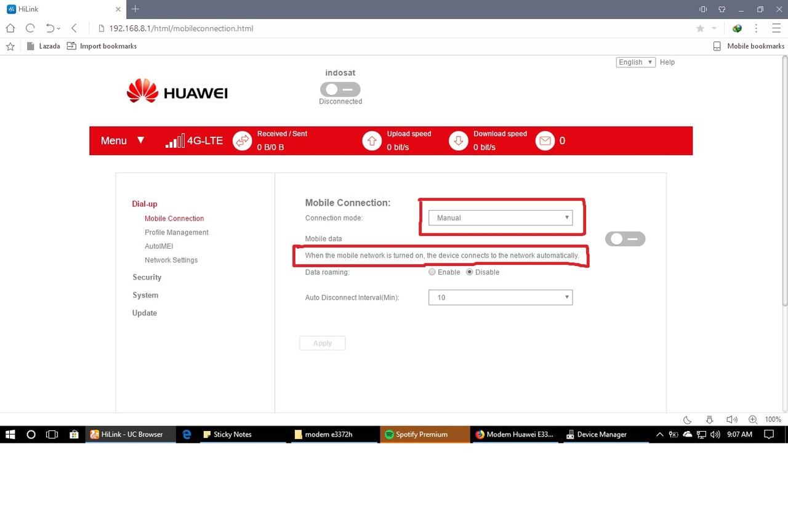Click the 100% zoom level

tap(773, 419)
